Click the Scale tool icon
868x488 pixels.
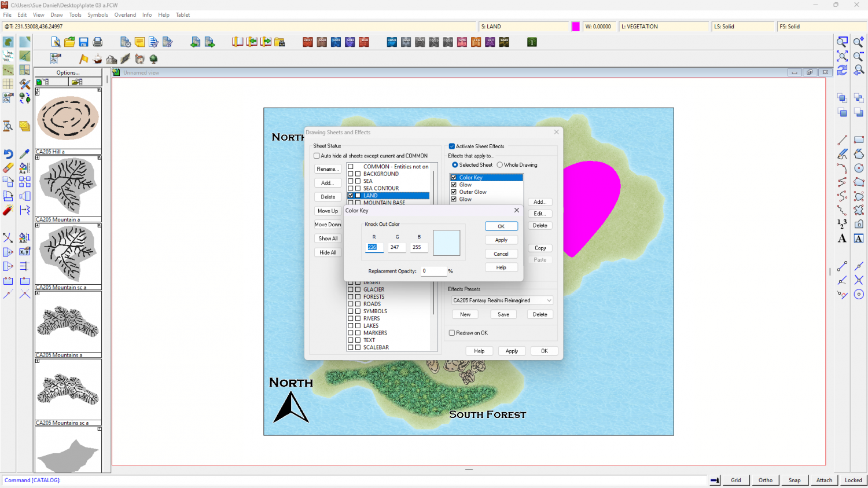(x=24, y=196)
